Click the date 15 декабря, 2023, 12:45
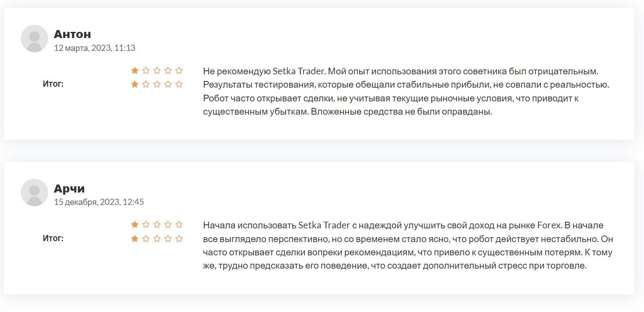The height and width of the screenshot is (312, 644). pyautogui.click(x=99, y=202)
